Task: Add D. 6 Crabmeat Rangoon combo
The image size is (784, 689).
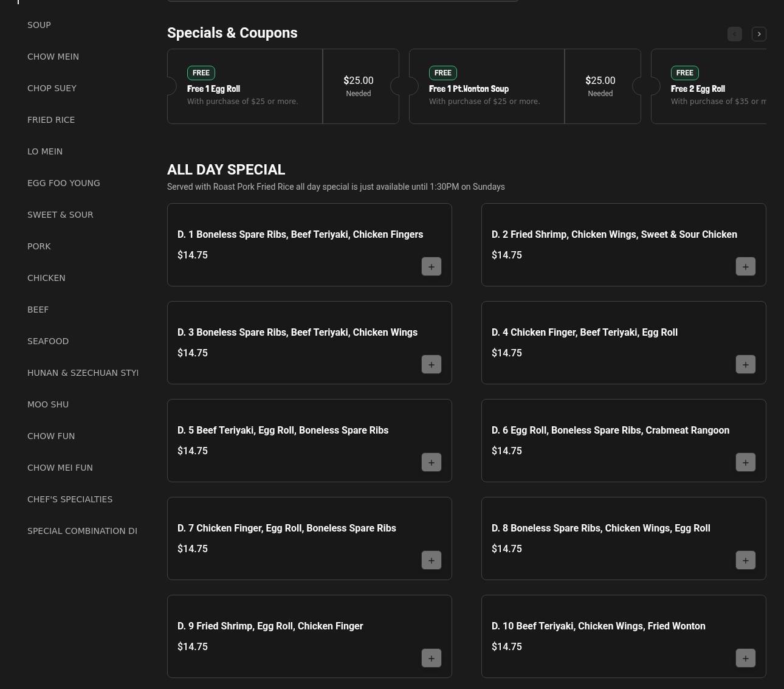Action: (x=745, y=462)
